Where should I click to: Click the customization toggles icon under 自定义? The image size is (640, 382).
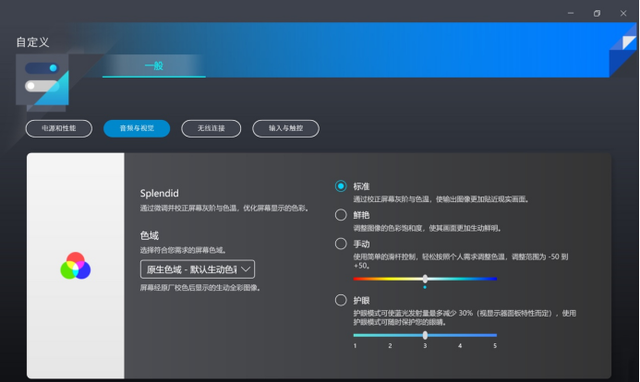tap(42, 82)
